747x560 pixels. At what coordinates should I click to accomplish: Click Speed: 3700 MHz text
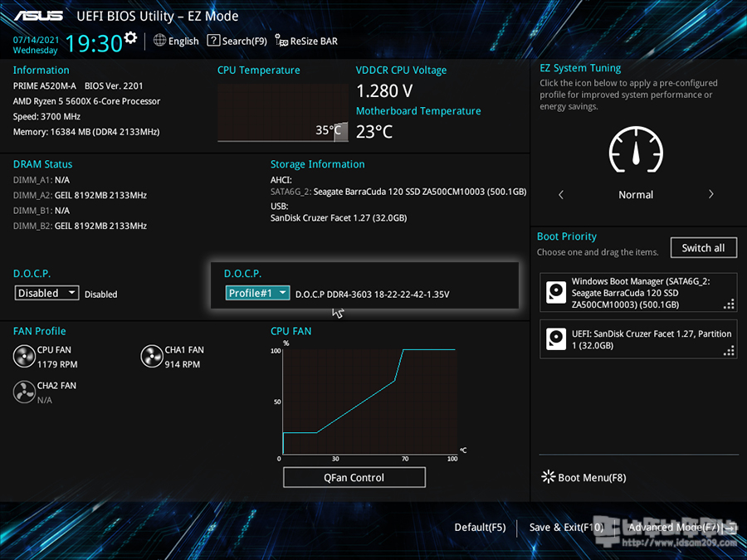(x=46, y=116)
